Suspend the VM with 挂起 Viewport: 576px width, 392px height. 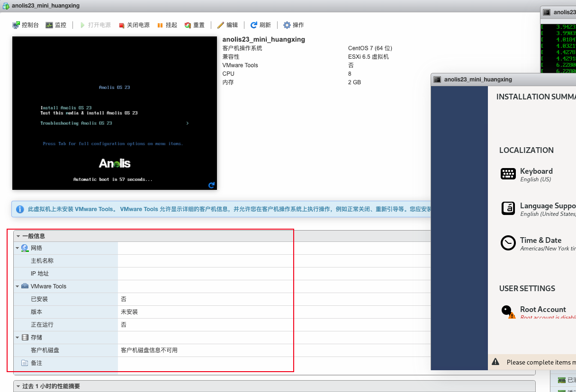(167, 25)
